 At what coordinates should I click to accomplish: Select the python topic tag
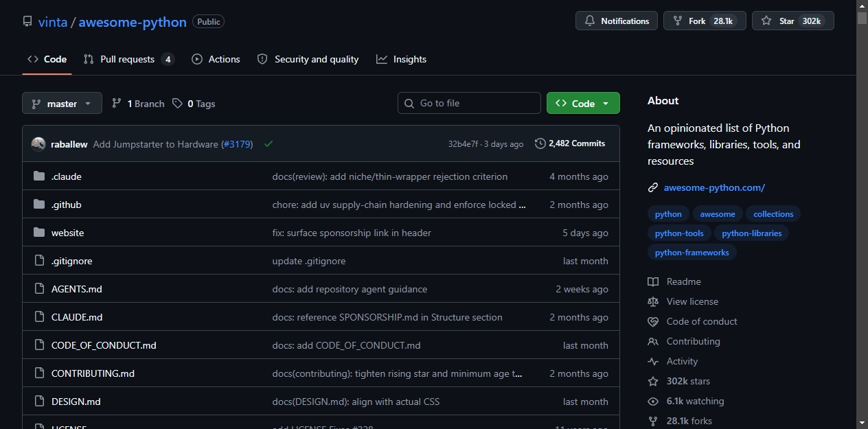coord(668,214)
